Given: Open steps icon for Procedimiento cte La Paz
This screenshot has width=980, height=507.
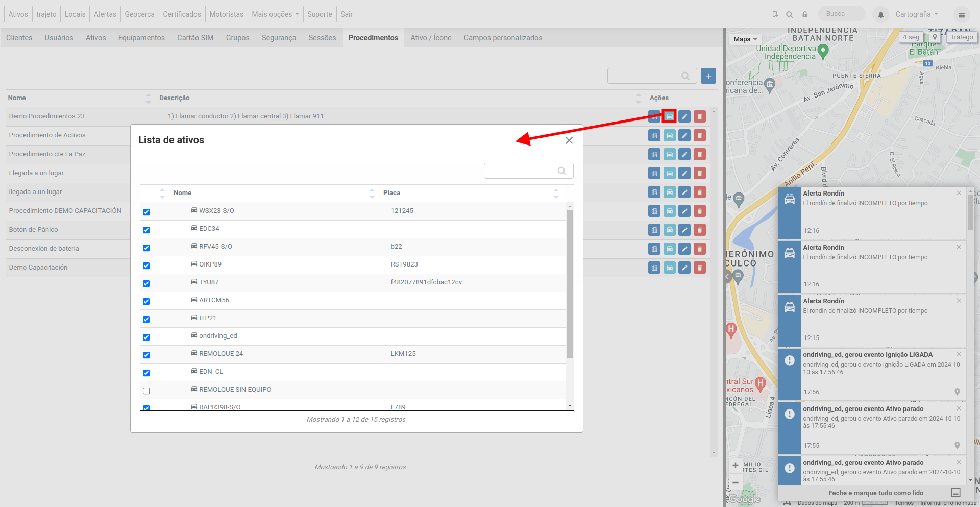Looking at the screenshot, I should click(x=654, y=154).
